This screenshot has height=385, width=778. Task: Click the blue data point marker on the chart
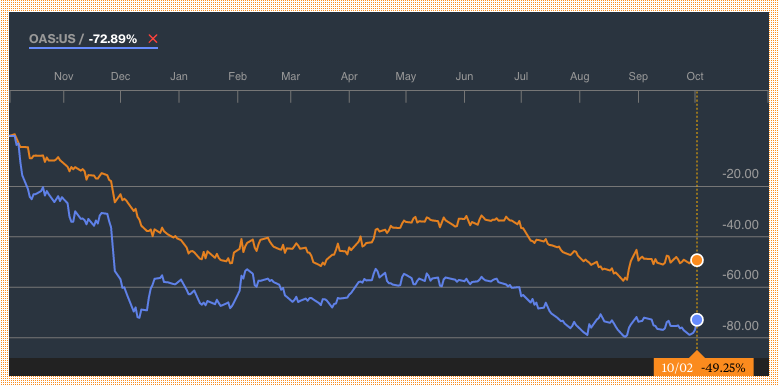point(697,320)
